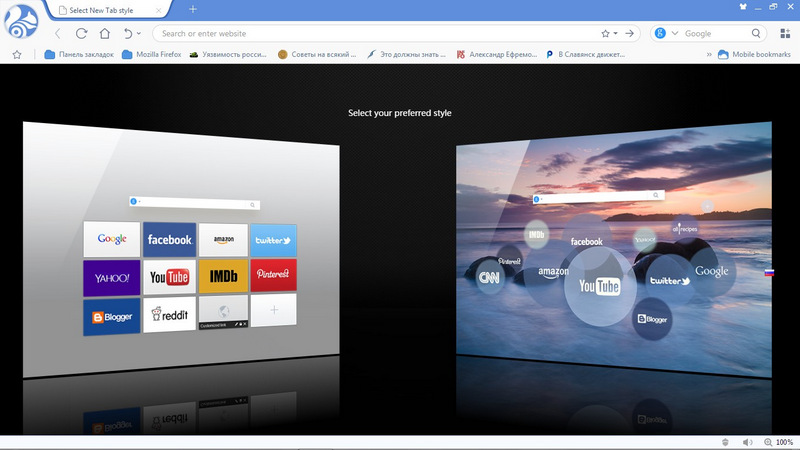This screenshot has width=800, height=450.
Task: Click the status bar shield icon
Action: tap(725, 442)
